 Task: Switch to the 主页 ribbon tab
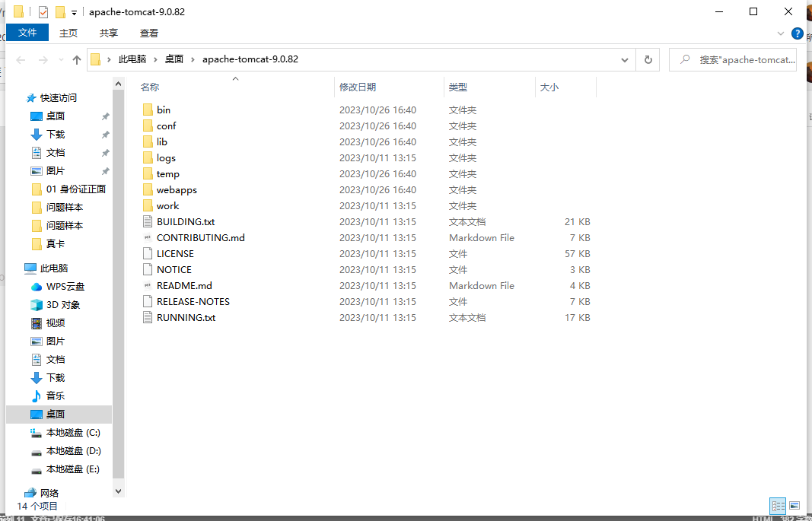(68, 33)
